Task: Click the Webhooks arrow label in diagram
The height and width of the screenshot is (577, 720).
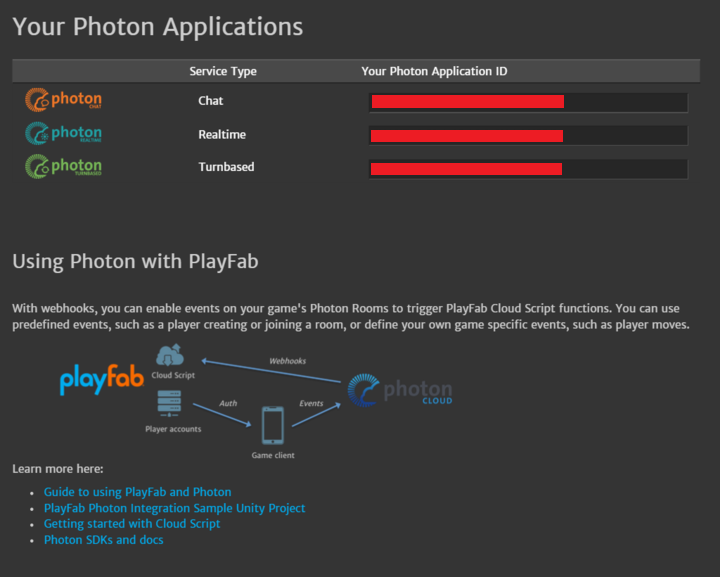Action: coord(287,361)
